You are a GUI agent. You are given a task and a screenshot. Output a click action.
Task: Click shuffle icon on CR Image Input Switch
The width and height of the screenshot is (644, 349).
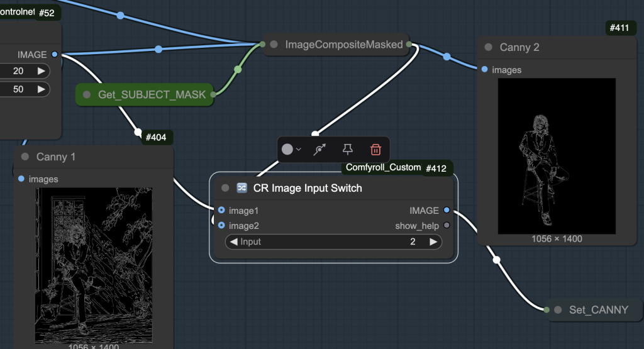click(242, 188)
